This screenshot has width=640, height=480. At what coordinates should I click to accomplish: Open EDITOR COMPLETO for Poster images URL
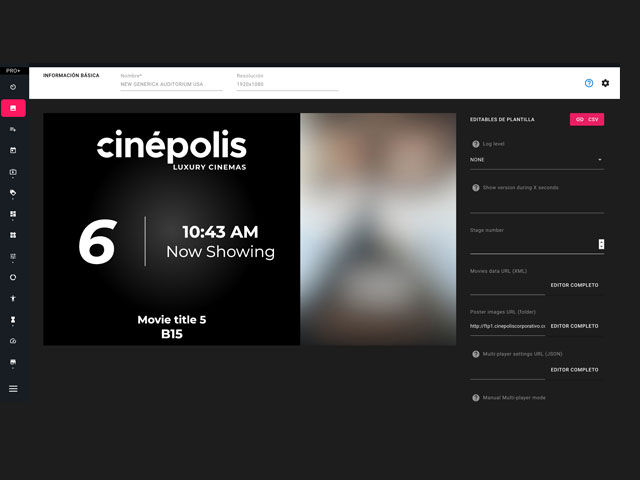pos(574,326)
